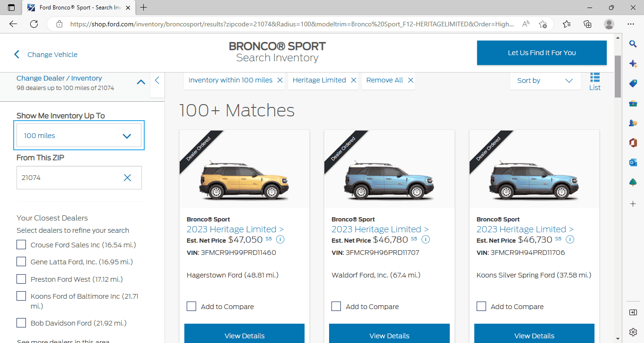The image size is (644, 343).
Task: Collapse Change Dealer / Inventory section
Action: (x=140, y=82)
